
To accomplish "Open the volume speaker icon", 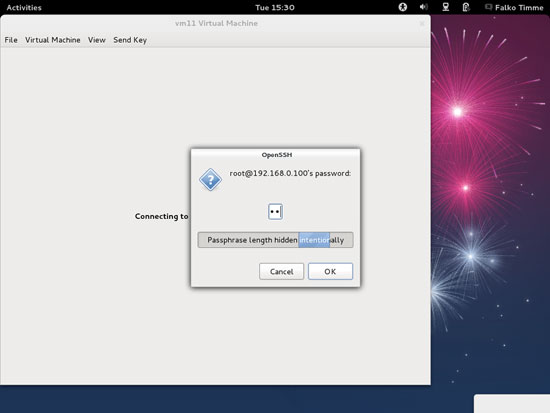I will (x=424, y=7).
